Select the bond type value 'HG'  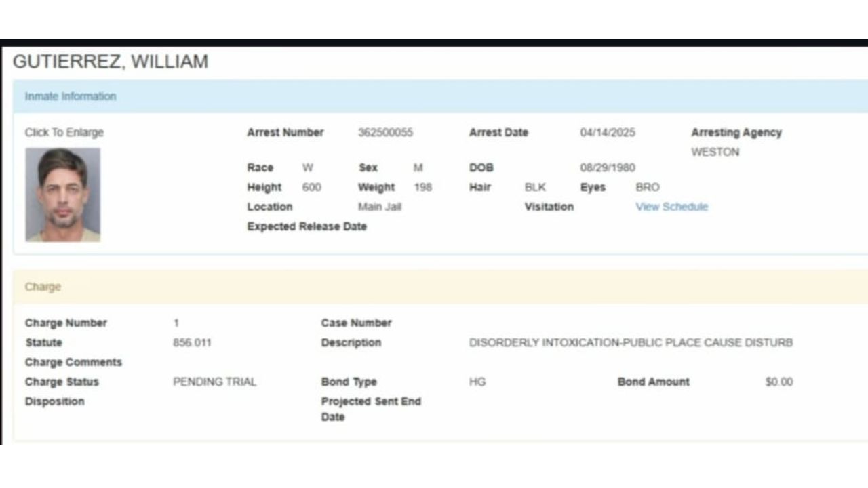click(x=477, y=382)
